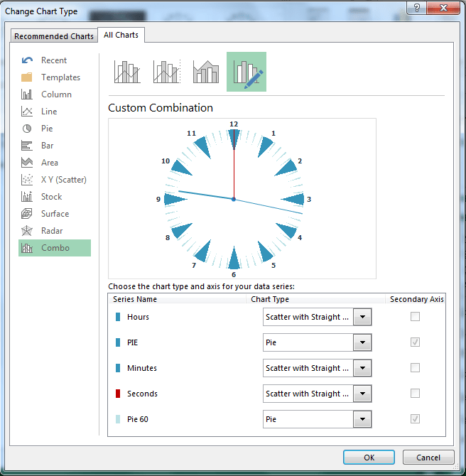The image size is (466, 476).
Task: Click the Line chart category icon
Action: click(27, 111)
